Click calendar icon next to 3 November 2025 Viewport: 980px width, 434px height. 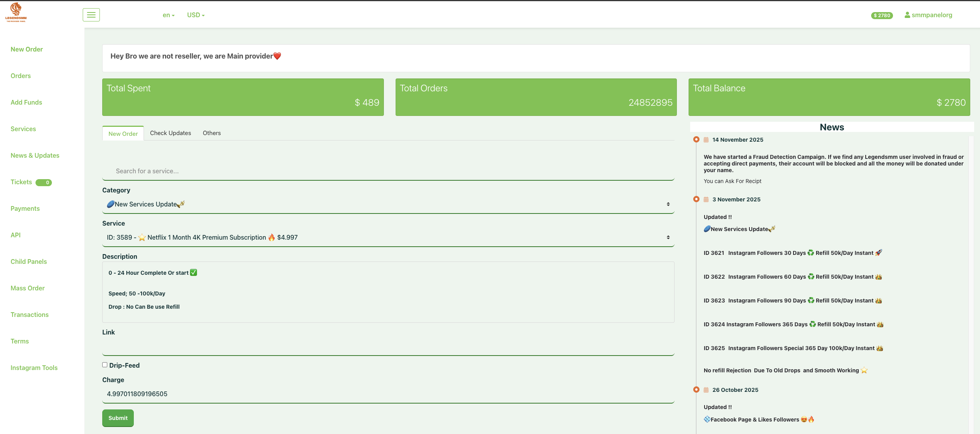coord(706,199)
